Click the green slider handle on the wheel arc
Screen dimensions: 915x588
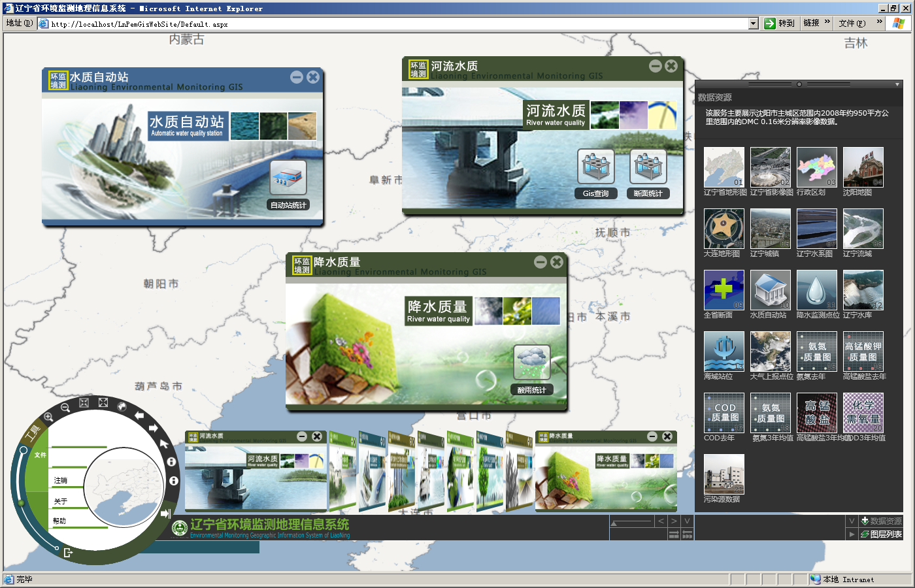pyautogui.click(x=21, y=502)
